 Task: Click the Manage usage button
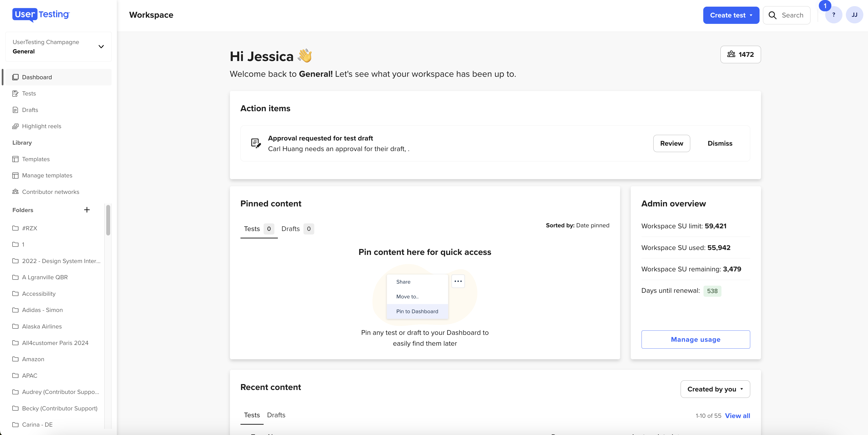pos(695,339)
